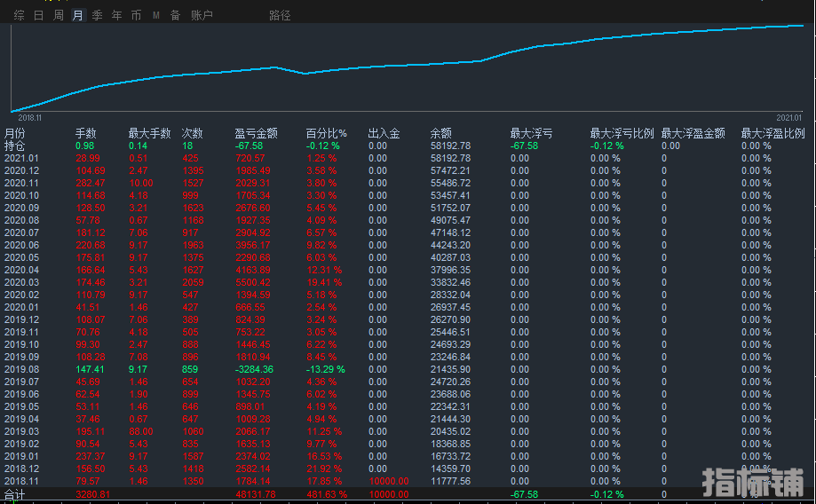Switch to the 季 quarterly tab

pos(98,16)
